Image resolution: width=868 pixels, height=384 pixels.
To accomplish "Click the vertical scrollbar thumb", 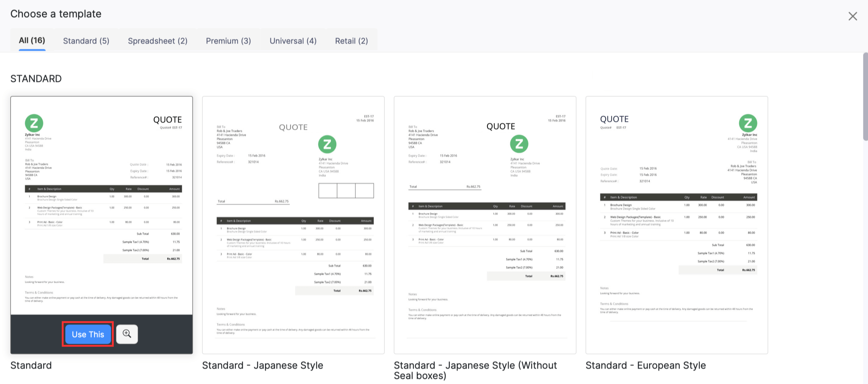I will coord(865,96).
